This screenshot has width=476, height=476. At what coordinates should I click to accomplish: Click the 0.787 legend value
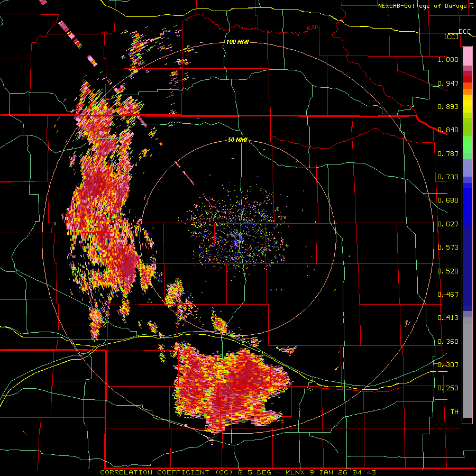coord(448,153)
